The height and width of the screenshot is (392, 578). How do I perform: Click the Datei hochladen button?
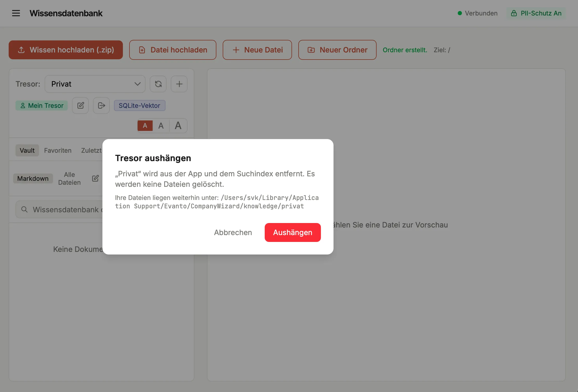click(x=173, y=50)
